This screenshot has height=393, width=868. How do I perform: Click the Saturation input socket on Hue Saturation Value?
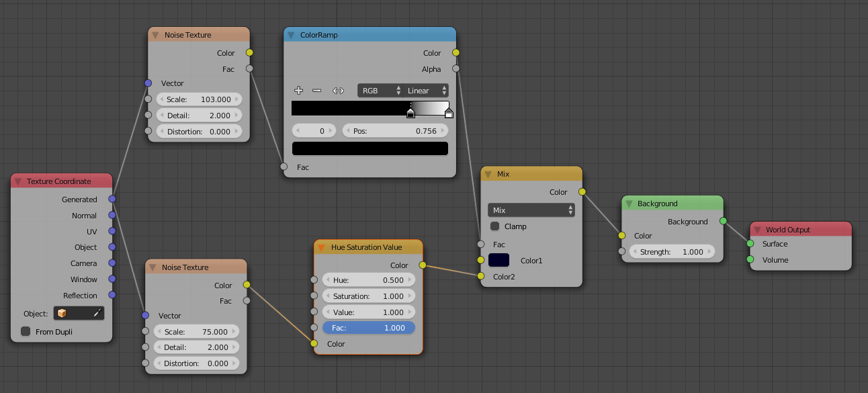pyautogui.click(x=314, y=296)
